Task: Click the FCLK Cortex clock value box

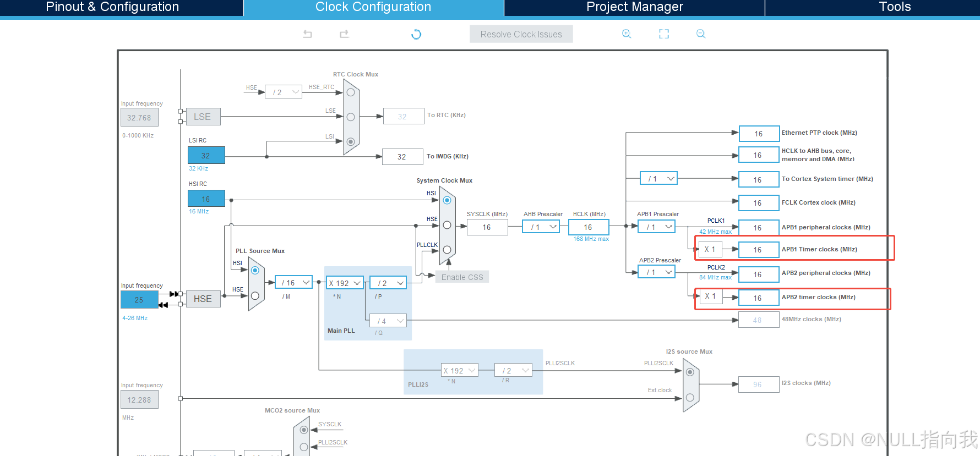Action: click(759, 203)
